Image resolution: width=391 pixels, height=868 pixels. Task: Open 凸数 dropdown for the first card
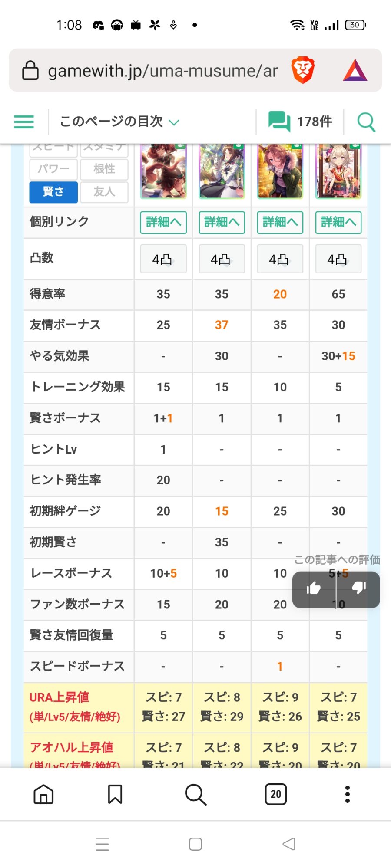point(163,259)
